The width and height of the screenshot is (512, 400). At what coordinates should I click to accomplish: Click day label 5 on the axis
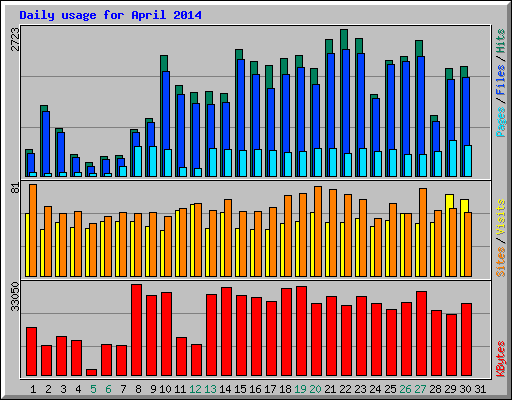(93, 389)
